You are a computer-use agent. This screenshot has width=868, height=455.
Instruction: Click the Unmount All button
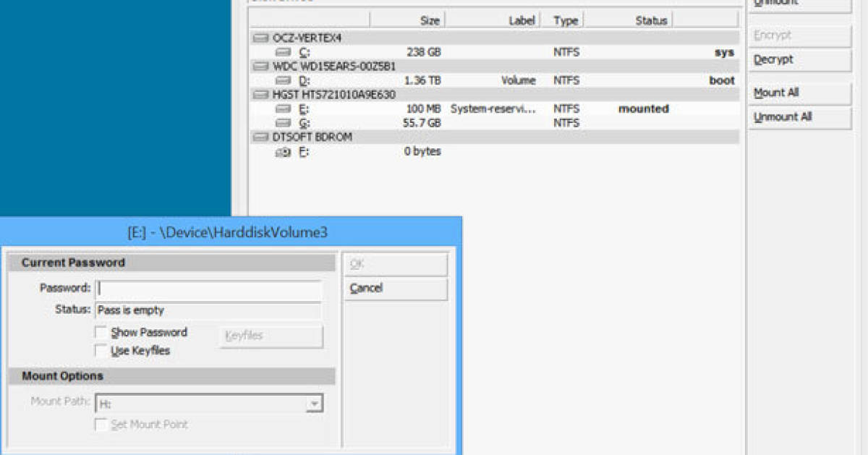[799, 117]
